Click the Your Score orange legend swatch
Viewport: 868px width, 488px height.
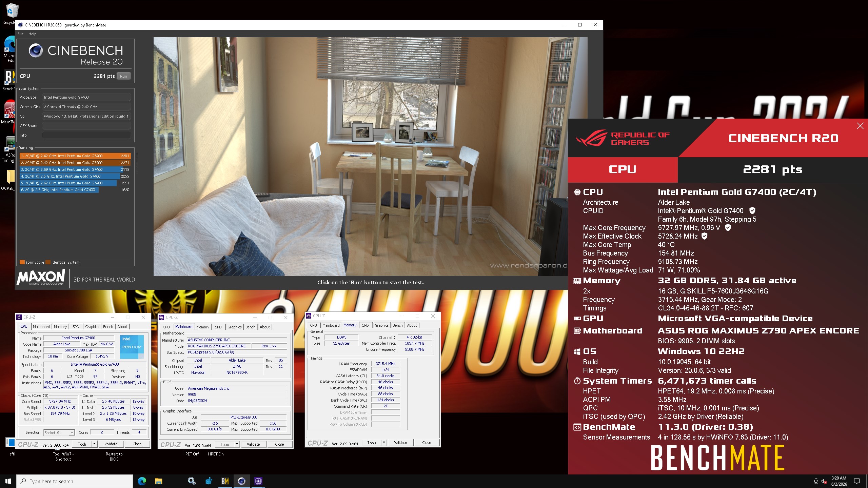click(x=22, y=262)
